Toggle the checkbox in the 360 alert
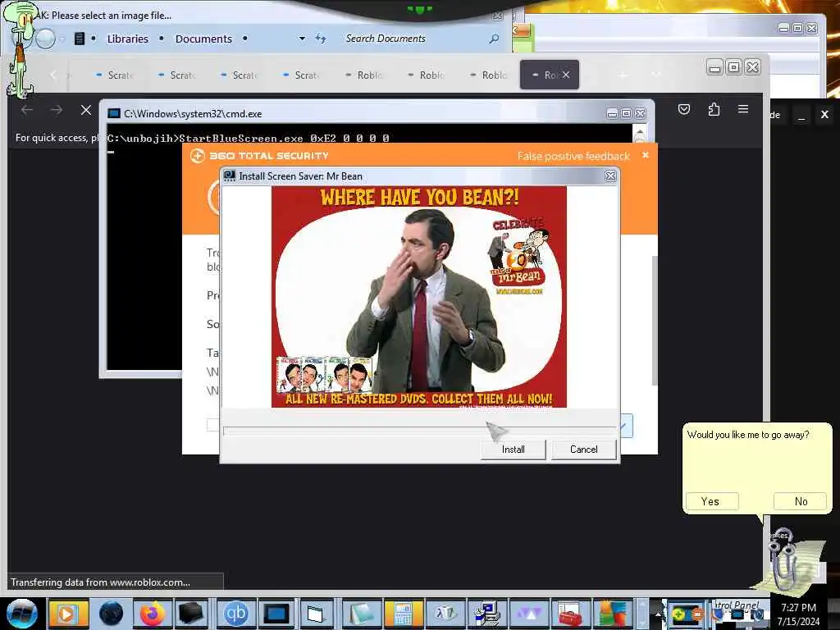 pos(212,425)
